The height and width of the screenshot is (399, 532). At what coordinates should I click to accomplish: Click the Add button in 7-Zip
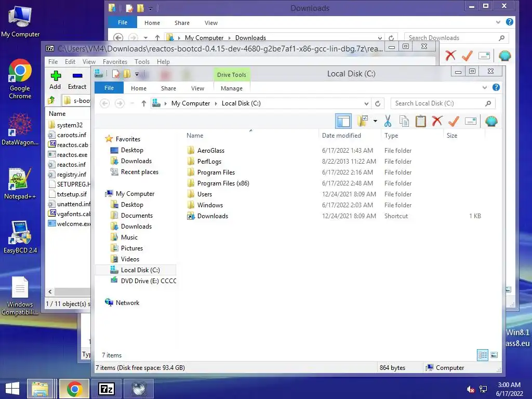(55, 80)
